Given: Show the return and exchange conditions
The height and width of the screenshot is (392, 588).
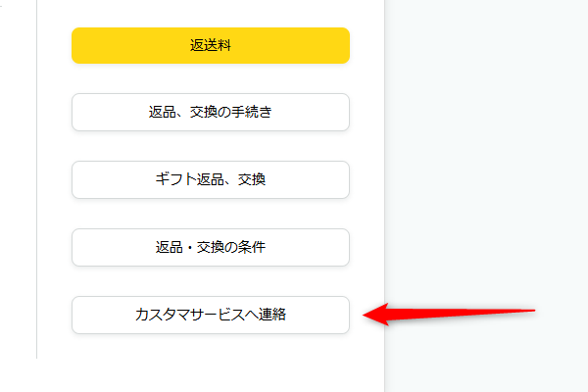Looking at the screenshot, I should (x=211, y=247).
